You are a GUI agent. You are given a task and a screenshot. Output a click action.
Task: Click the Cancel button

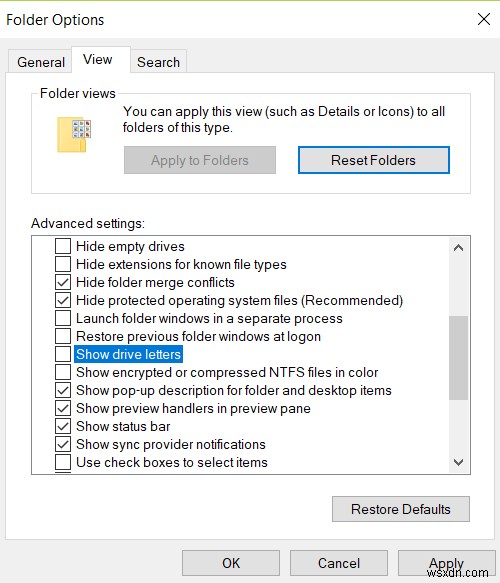point(339,563)
